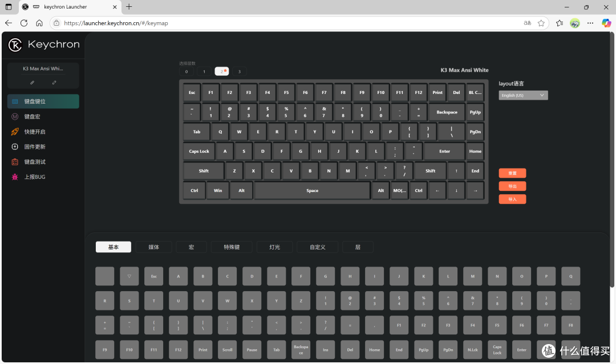Select the transparent ▽ key in palette
This screenshot has height=364, width=616.
click(x=129, y=276)
